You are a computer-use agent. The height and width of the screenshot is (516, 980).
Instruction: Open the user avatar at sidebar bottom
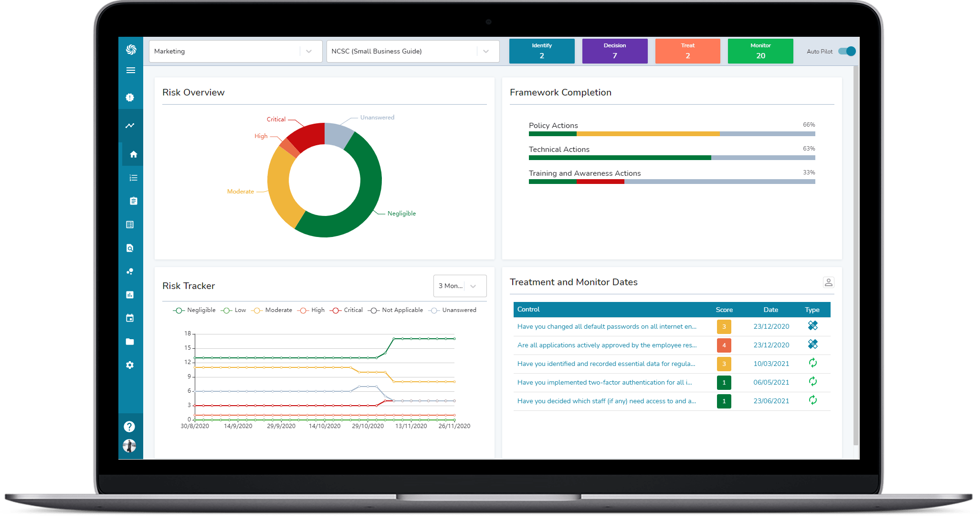(129, 446)
